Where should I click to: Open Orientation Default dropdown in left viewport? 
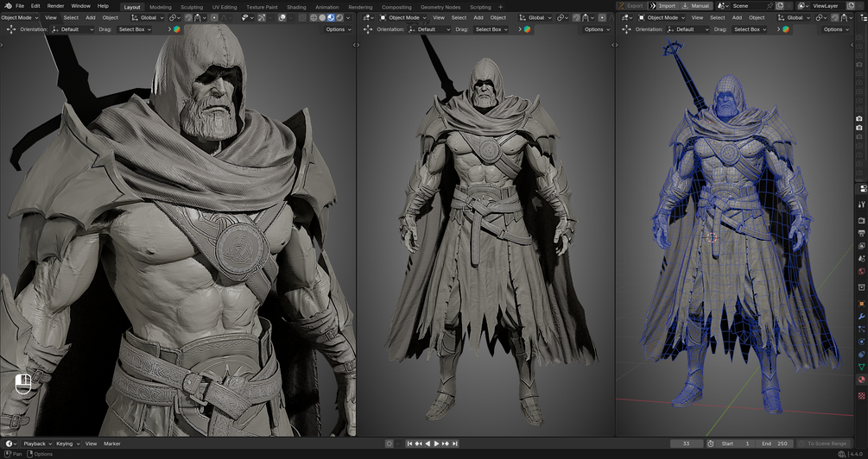[x=72, y=29]
